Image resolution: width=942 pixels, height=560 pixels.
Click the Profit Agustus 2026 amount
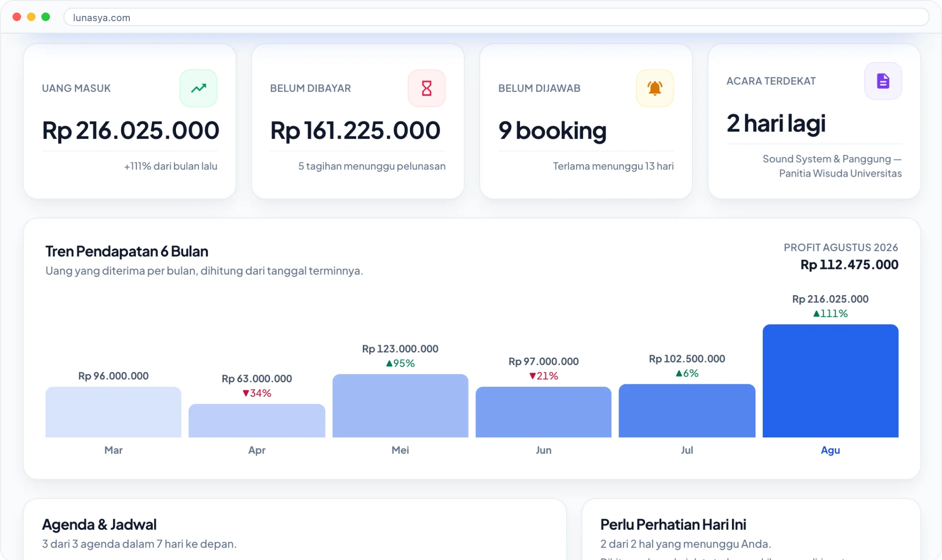[x=849, y=265]
